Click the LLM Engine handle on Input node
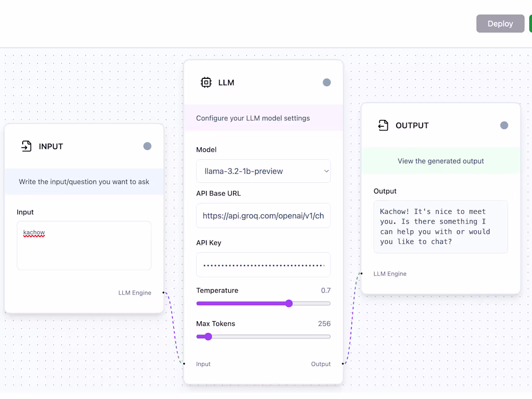Image resolution: width=532 pixels, height=399 pixels. pyautogui.click(x=164, y=293)
